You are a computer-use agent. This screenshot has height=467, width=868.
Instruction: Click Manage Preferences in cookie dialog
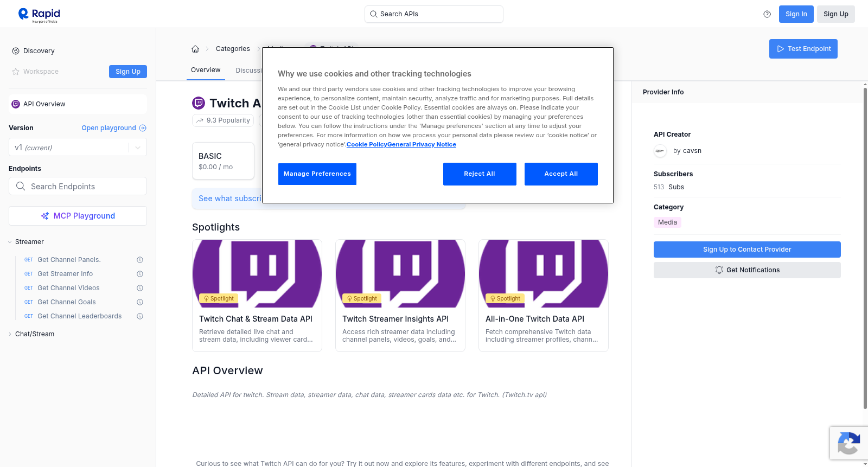[317, 174]
